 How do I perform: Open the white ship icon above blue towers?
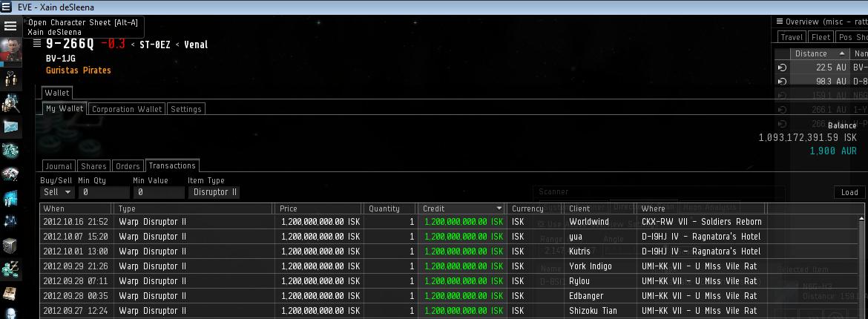point(10,174)
